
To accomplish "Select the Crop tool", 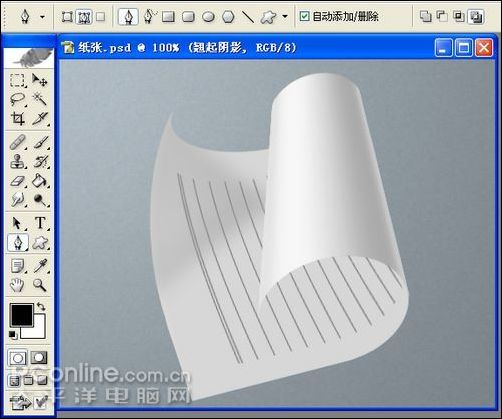I will click(17, 118).
